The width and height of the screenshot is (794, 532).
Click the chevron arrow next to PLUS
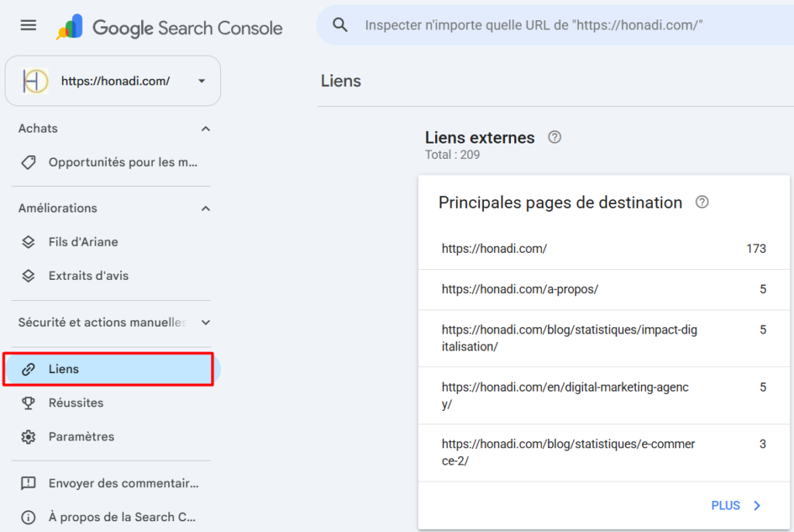[x=757, y=506]
